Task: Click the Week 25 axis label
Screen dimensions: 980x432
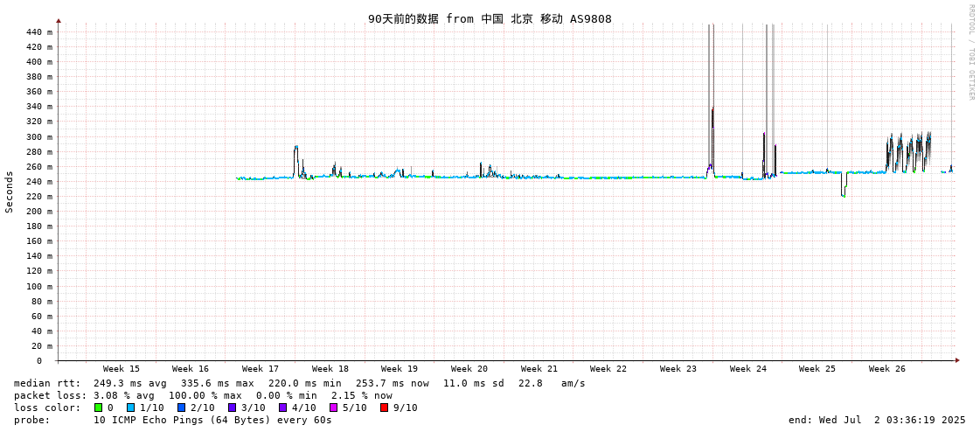Action: 817,369
